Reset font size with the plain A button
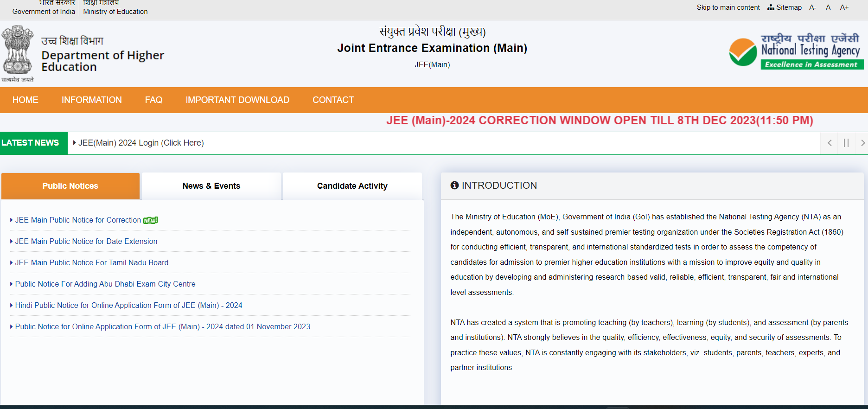Image resolution: width=868 pixels, height=409 pixels. [x=828, y=7]
